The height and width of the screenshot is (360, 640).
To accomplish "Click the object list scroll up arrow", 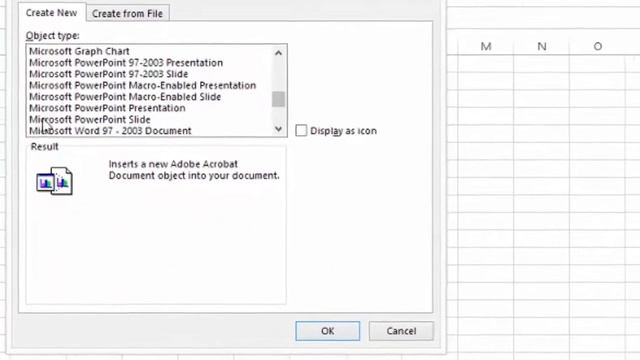I will point(278,53).
